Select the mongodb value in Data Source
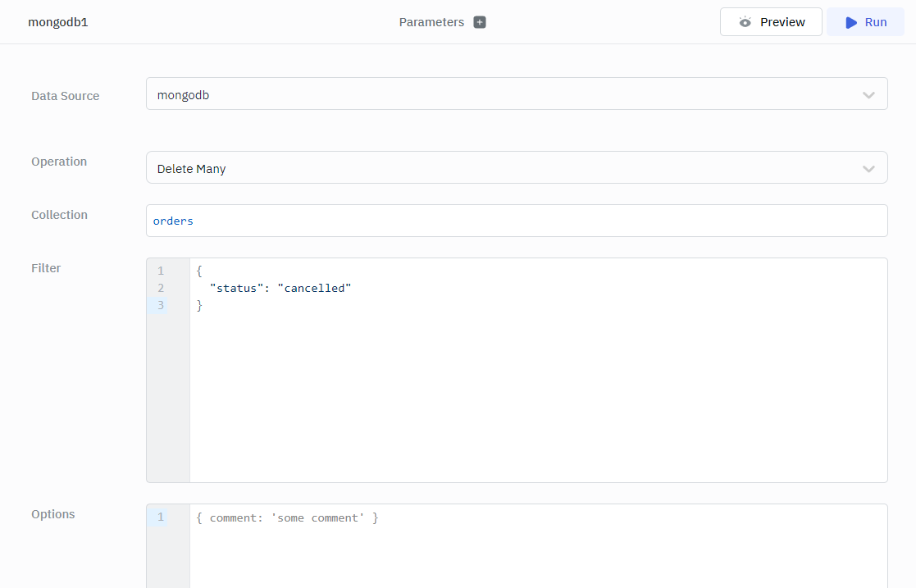This screenshot has width=916, height=588. coord(184,95)
